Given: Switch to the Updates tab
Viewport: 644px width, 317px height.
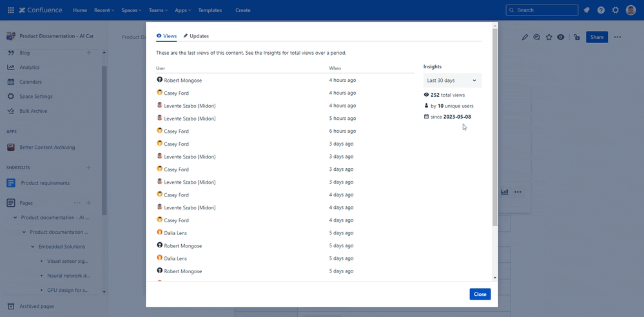Looking at the screenshot, I should (x=196, y=36).
